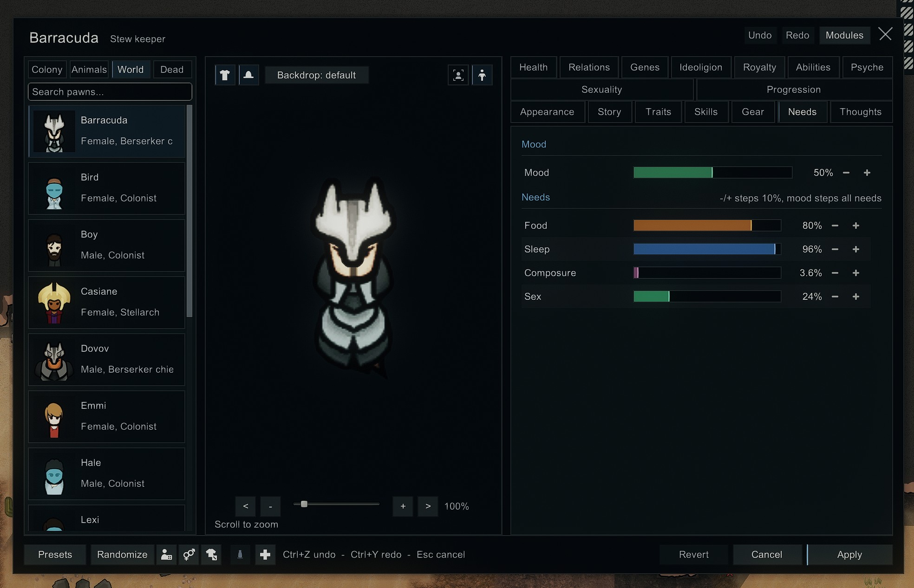Open the Skills tab

point(706,112)
